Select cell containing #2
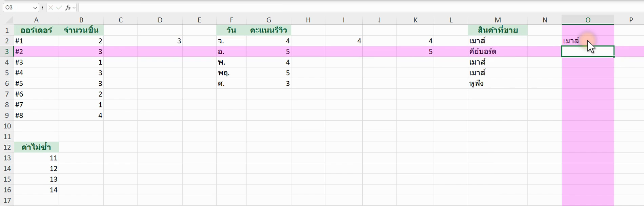Image resolution: width=644 pixels, height=206 pixels. [x=36, y=52]
